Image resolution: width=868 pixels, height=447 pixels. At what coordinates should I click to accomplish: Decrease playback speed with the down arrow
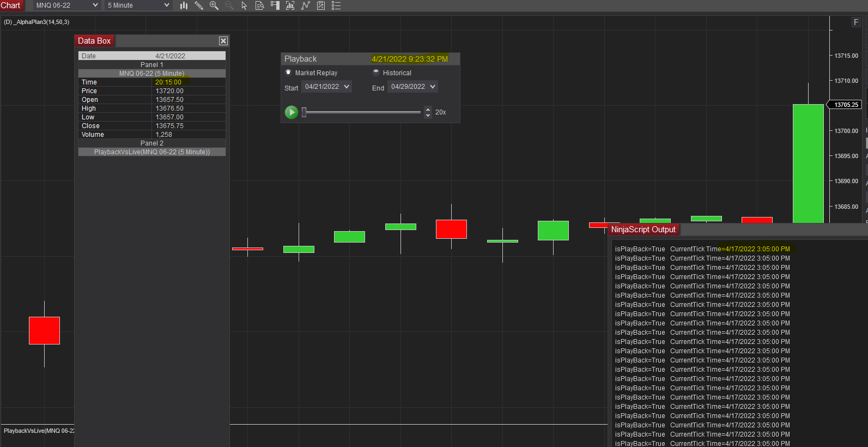pyautogui.click(x=428, y=115)
